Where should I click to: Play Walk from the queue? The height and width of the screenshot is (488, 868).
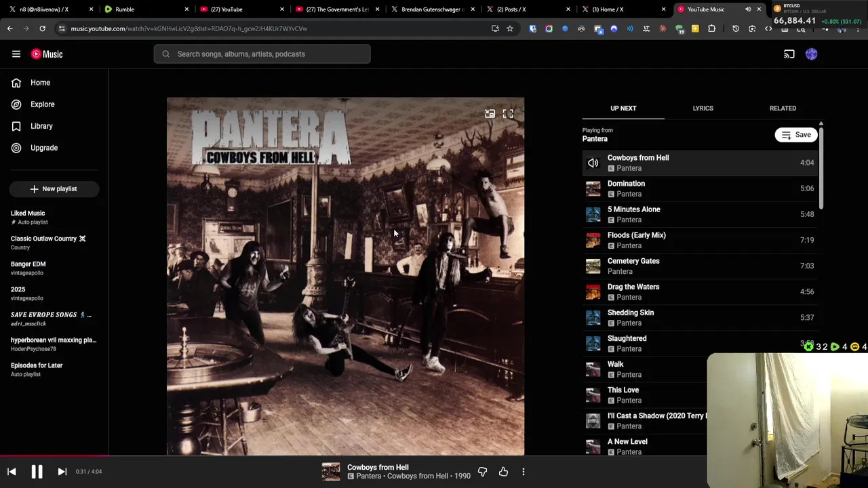click(644, 369)
